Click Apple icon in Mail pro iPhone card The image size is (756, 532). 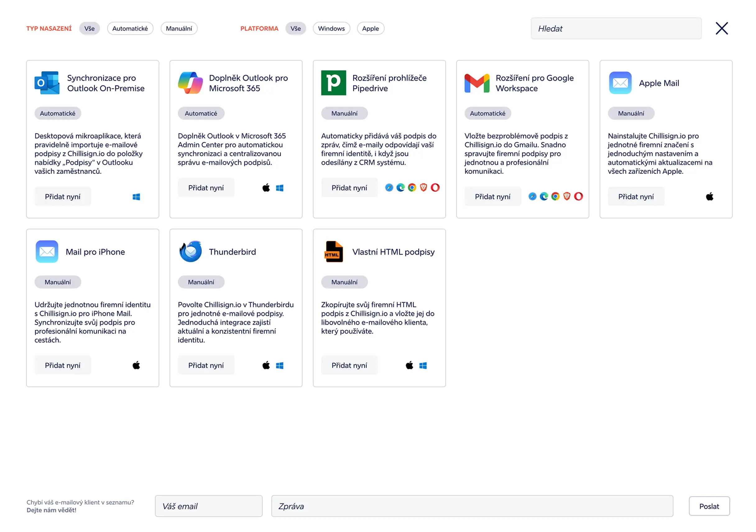tap(136, 365)
